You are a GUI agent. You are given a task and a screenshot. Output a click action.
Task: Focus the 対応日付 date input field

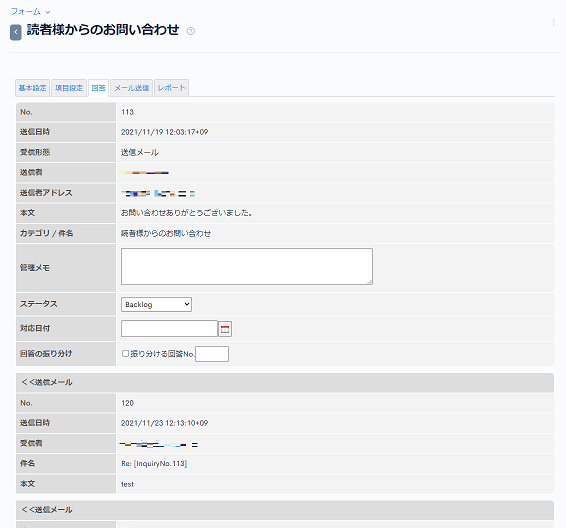tap(170, 328)
